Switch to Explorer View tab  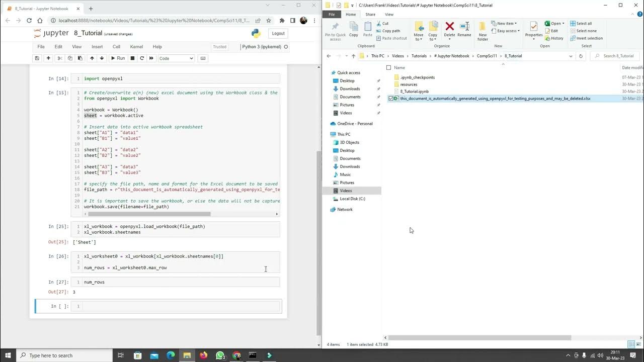coord(389,14)
